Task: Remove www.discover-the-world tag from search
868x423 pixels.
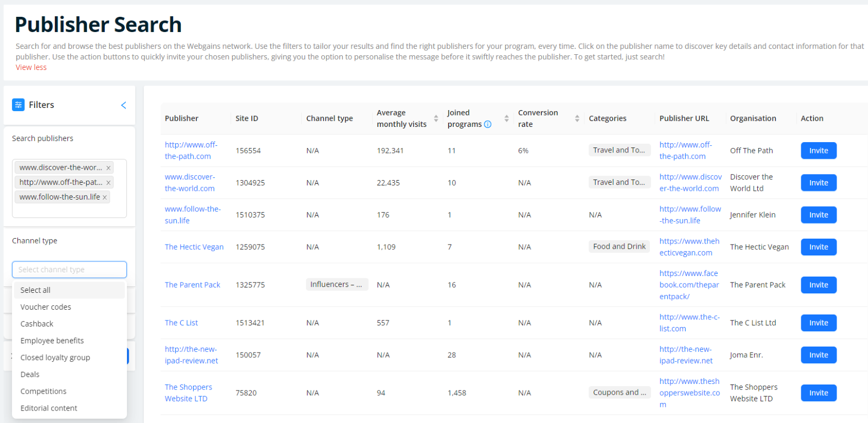Action: tap(108, 168)
